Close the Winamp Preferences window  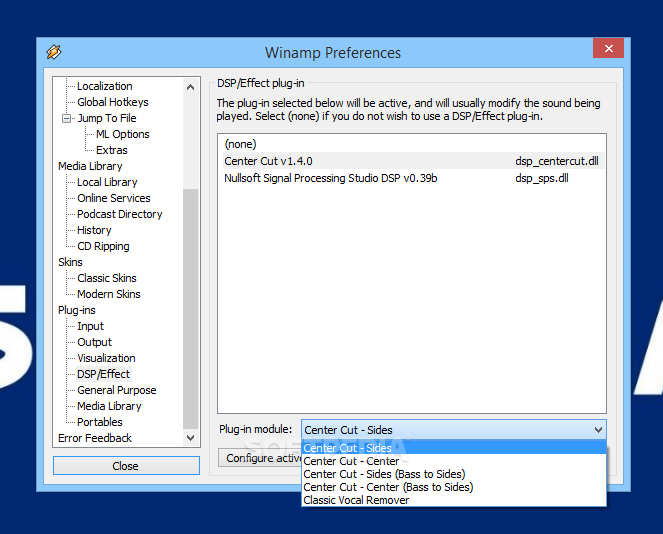coord(608,48)
